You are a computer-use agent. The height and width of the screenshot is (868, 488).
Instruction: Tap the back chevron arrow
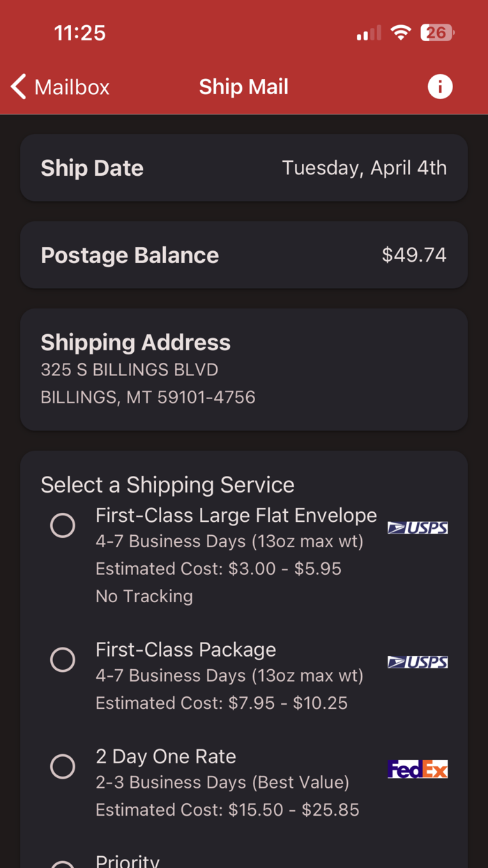[17, 87]
